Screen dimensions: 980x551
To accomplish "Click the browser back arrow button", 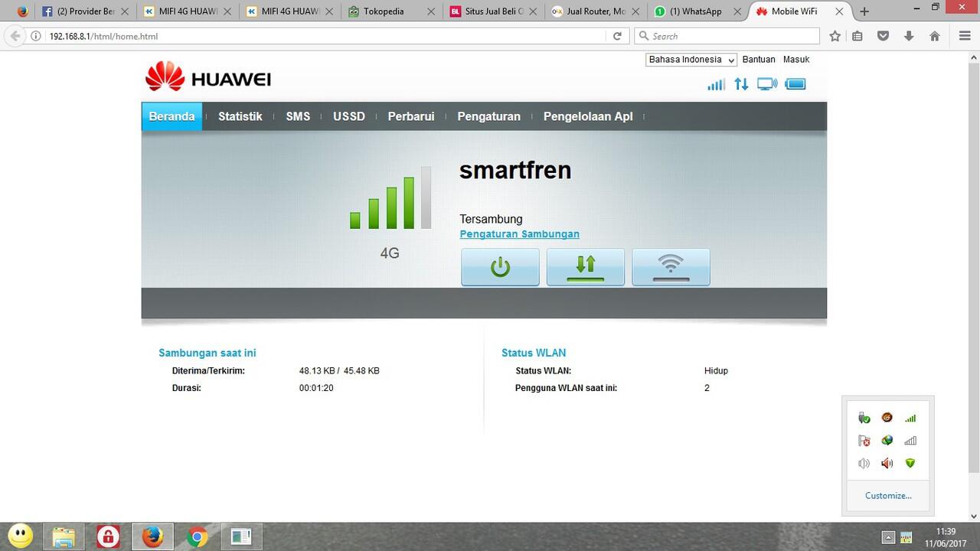I will [15, 36].
